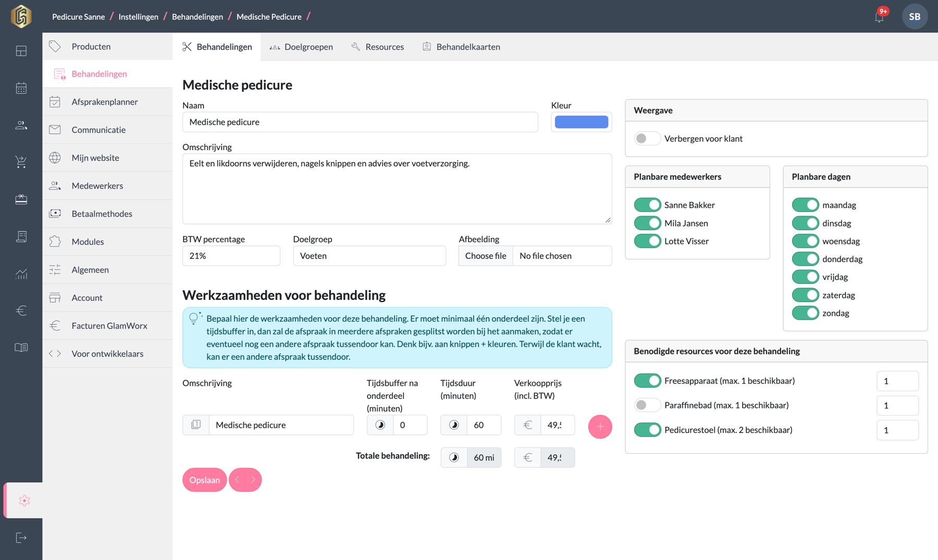
Task: Open the calendar icon in left rail
Action: [x=21, y=88]
